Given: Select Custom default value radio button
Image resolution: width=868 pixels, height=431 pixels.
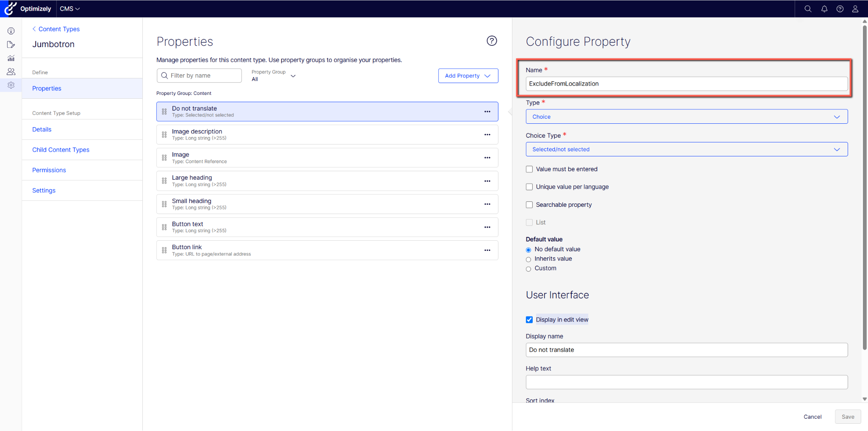Looking at the screenshot, I should 529,269.
